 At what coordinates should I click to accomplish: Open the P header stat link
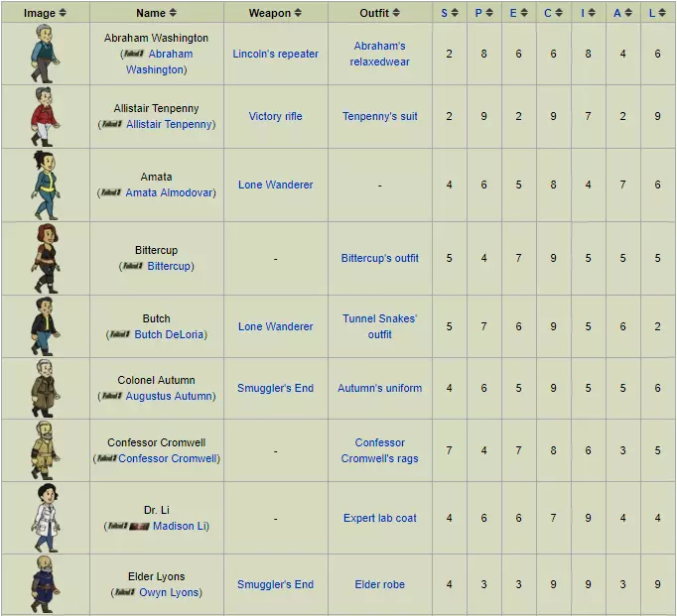pyautogui.click(x=478, y=13)
